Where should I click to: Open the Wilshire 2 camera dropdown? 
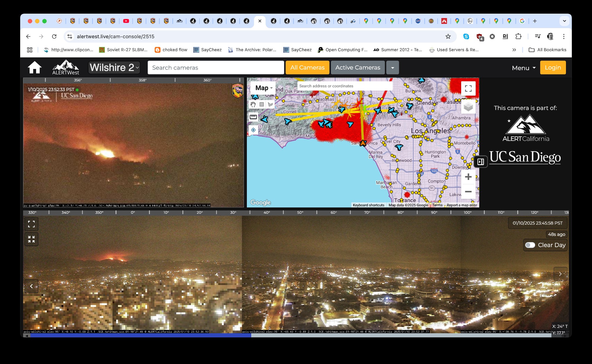pos(114,67)
